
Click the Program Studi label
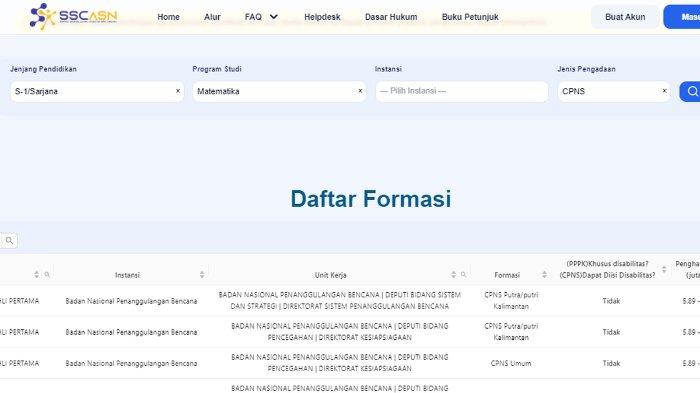[217, 69]
